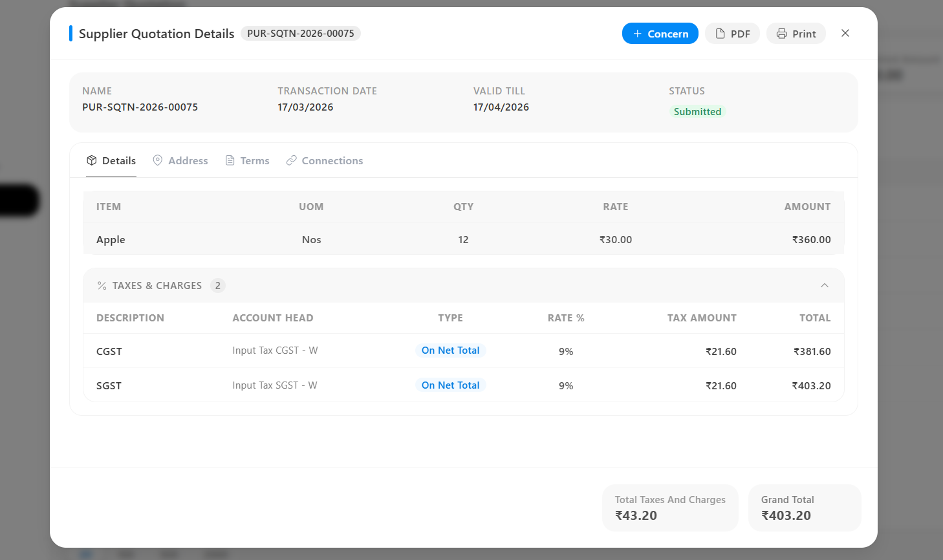Click the Submitted status badge
The height and width of the screenshot is (560, 943).
697,111
